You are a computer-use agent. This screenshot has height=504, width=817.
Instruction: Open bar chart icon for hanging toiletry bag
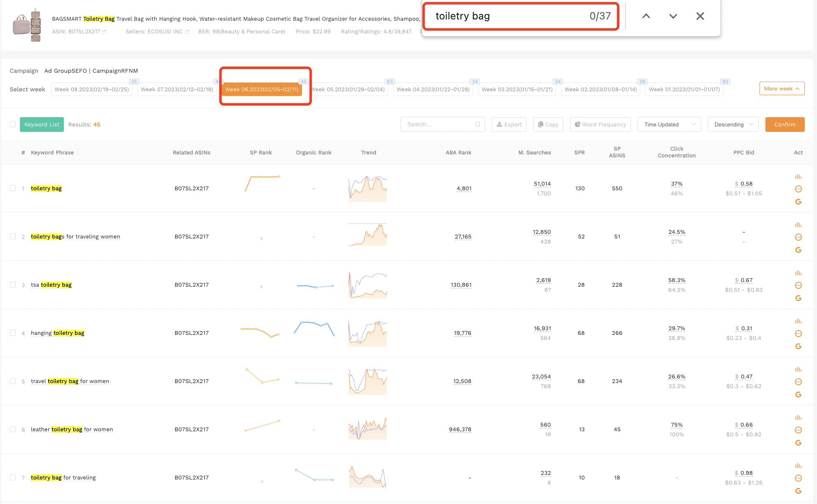[x=798, y=321]
